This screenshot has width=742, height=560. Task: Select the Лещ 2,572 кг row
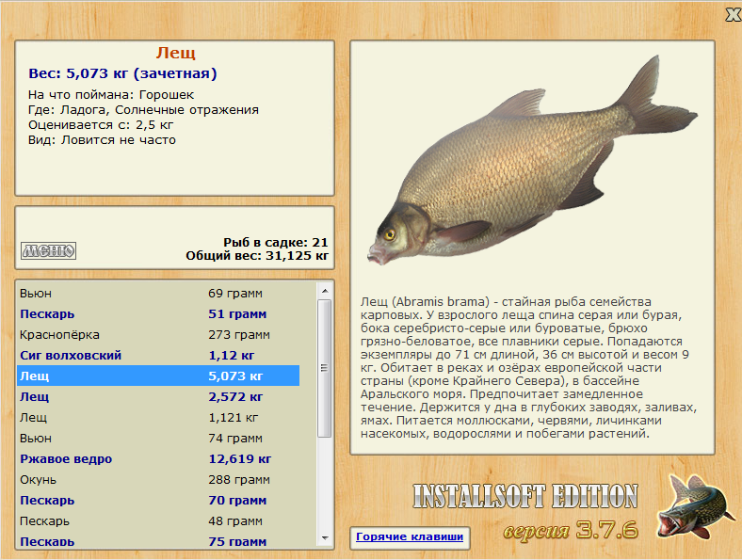click(158, 397)
